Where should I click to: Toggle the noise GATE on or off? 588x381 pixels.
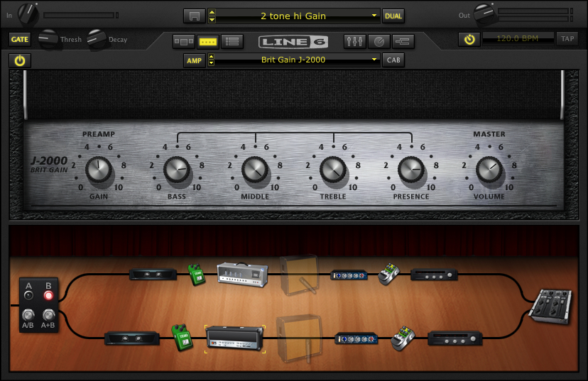click(x=19, y=40)
